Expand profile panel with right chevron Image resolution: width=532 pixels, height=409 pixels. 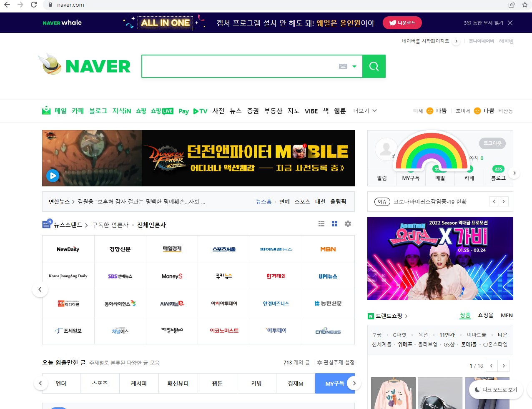coord(514,173)
